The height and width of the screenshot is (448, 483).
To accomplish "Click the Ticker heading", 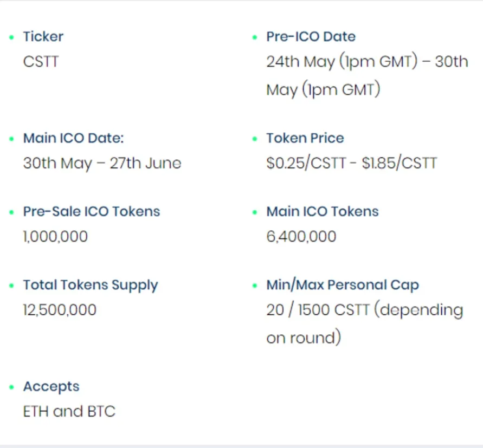I will pos(43,36).
